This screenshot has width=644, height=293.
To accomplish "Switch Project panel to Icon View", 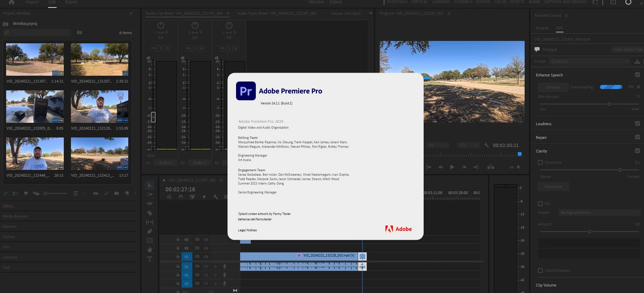I will click(26, 193).
